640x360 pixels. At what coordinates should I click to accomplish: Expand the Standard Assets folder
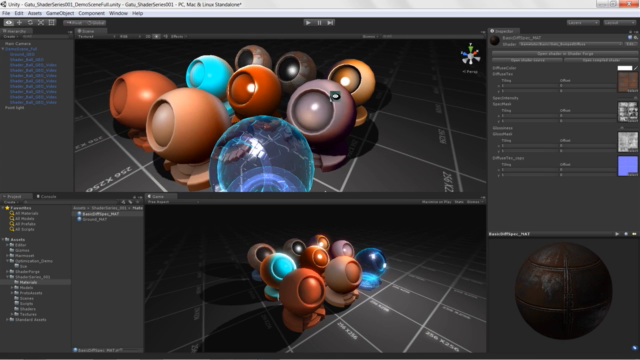coord(7,320)
